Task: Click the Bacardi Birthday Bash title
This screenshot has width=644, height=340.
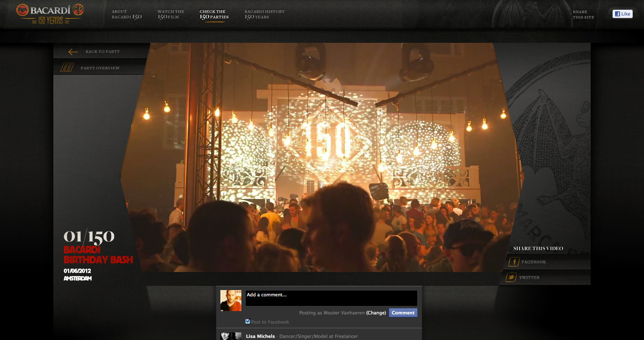Action: coord(98,255)
